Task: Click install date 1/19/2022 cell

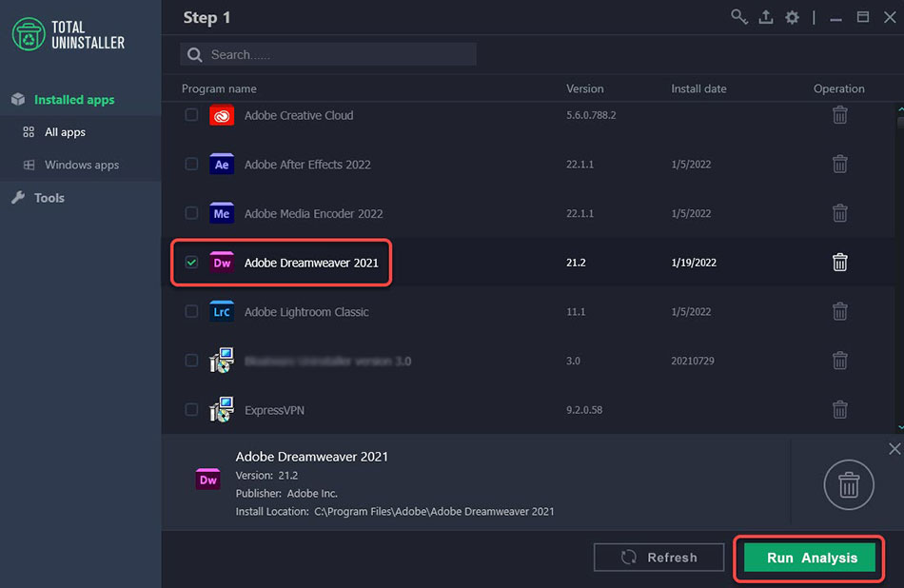Action: [694, 263]
